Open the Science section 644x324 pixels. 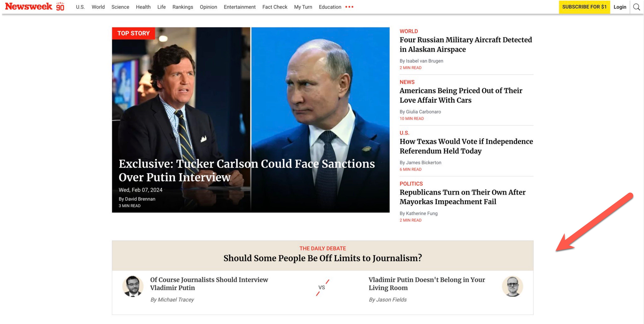coord(120,7)
